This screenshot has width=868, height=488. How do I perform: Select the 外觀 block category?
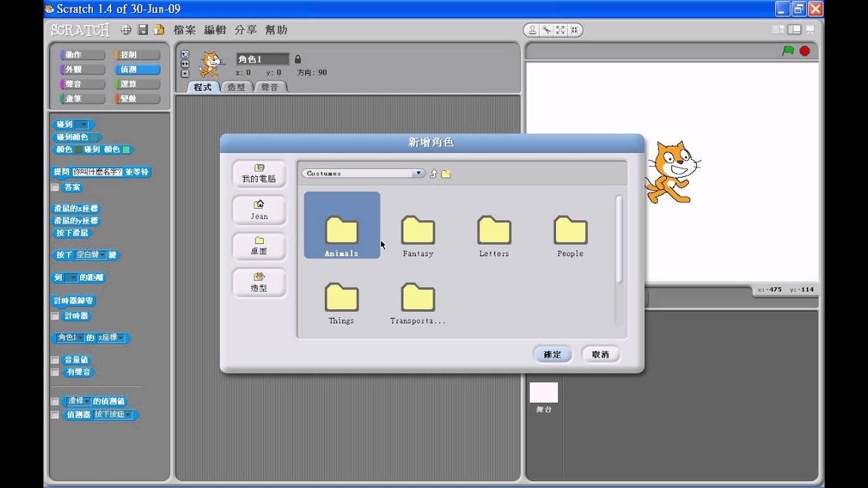click(82, 70)
